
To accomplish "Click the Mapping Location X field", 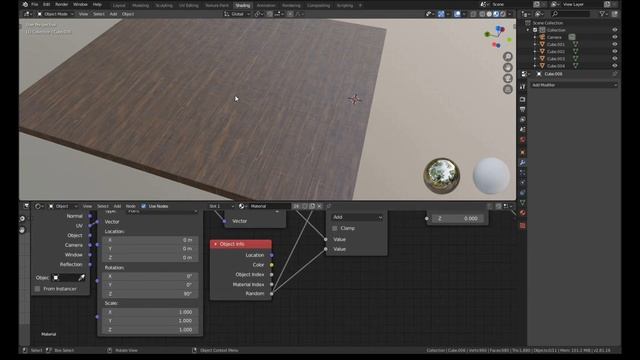I will click(x=150, y=240).
